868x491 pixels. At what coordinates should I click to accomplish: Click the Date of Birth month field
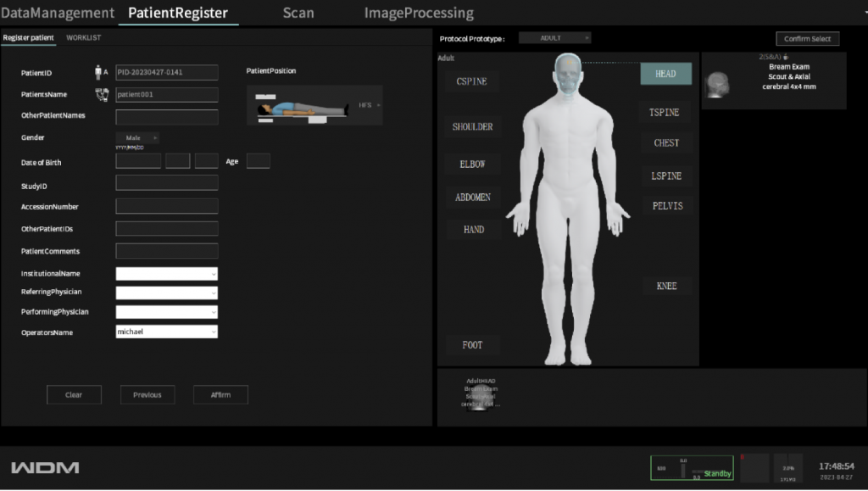click(x=178, y=161)
